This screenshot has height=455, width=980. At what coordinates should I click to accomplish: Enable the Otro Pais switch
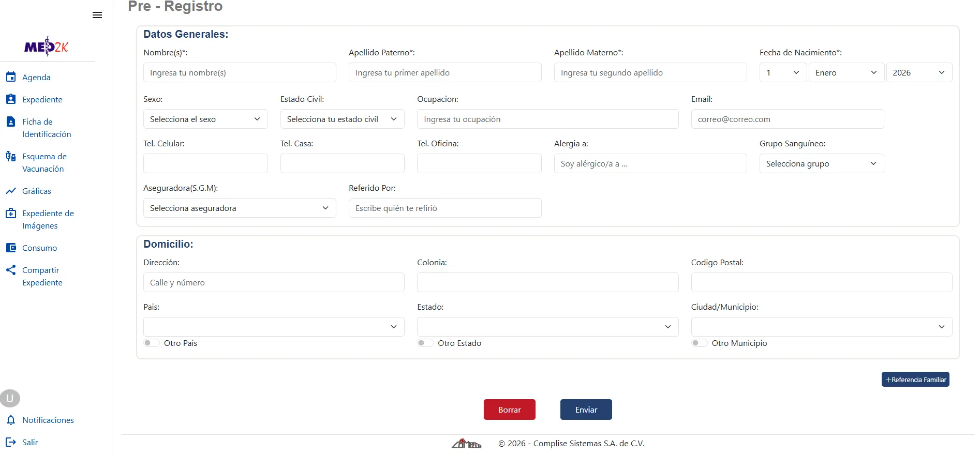point(152,343)
